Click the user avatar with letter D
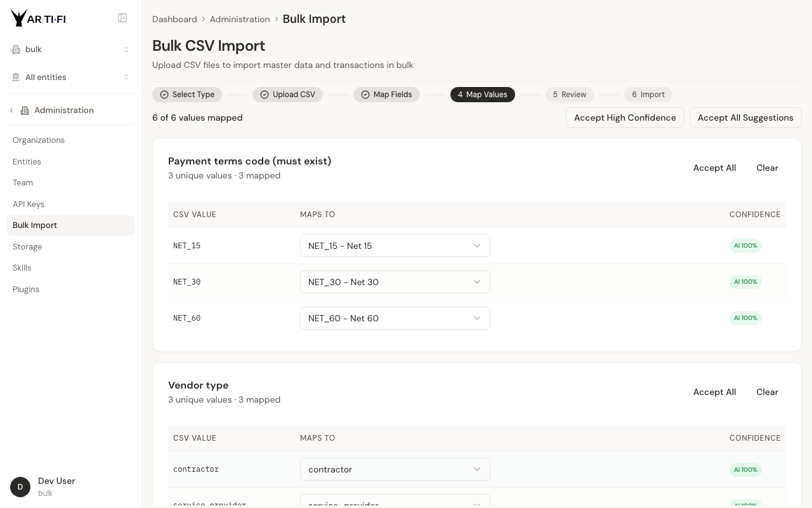The image size is (812, 508). click(20, 487)
